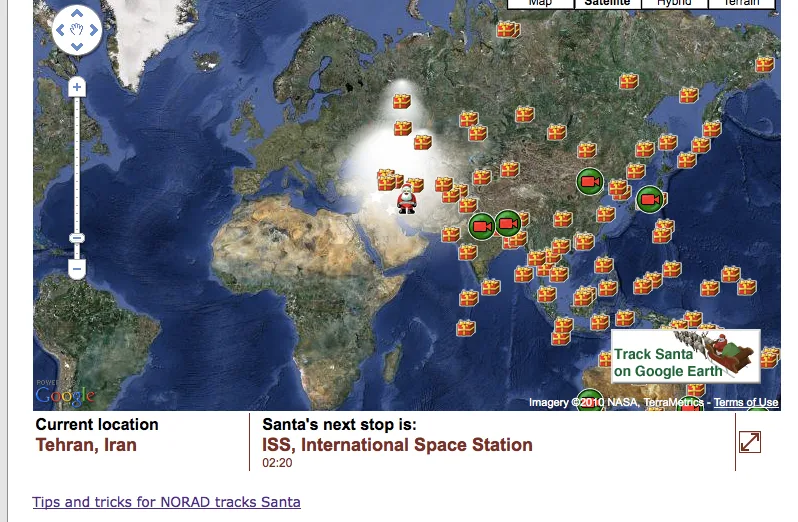Select the ISS, International Space Station text

point(397,445)
